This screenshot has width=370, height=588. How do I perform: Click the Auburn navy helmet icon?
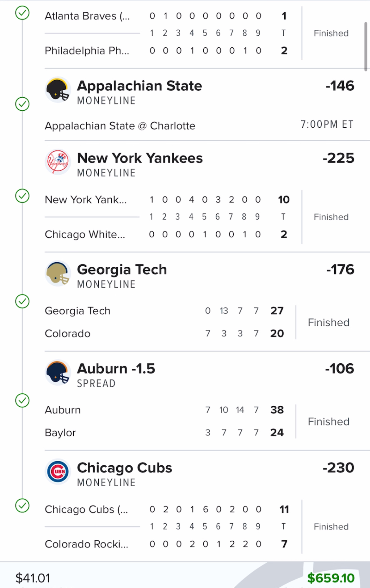58,372
